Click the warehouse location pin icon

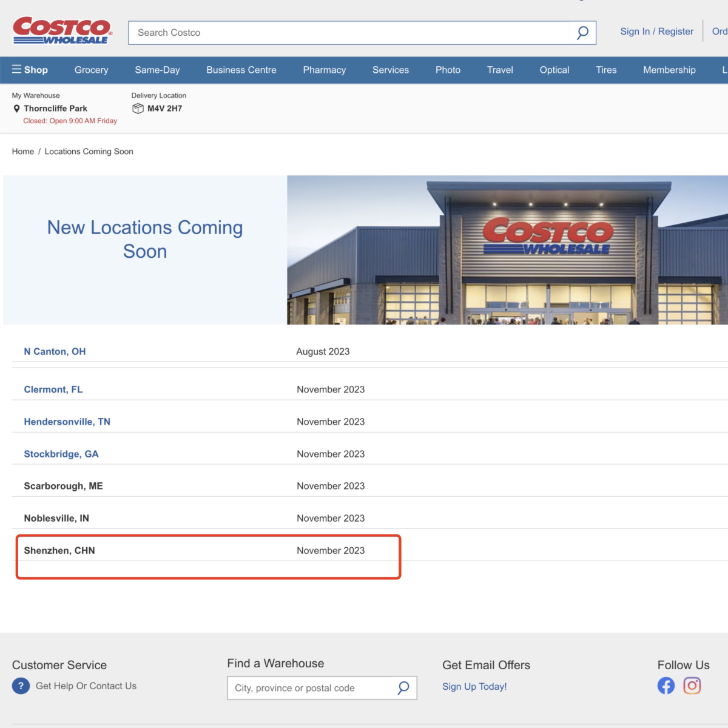(16, 109)
